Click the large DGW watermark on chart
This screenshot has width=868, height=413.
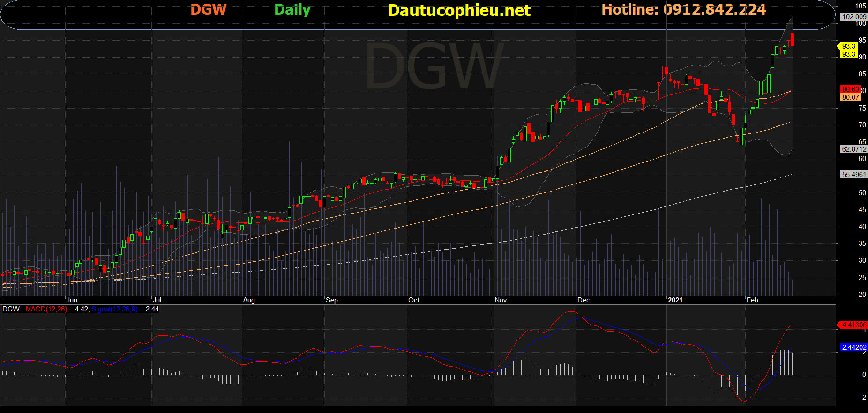click(x=434, y=66)
